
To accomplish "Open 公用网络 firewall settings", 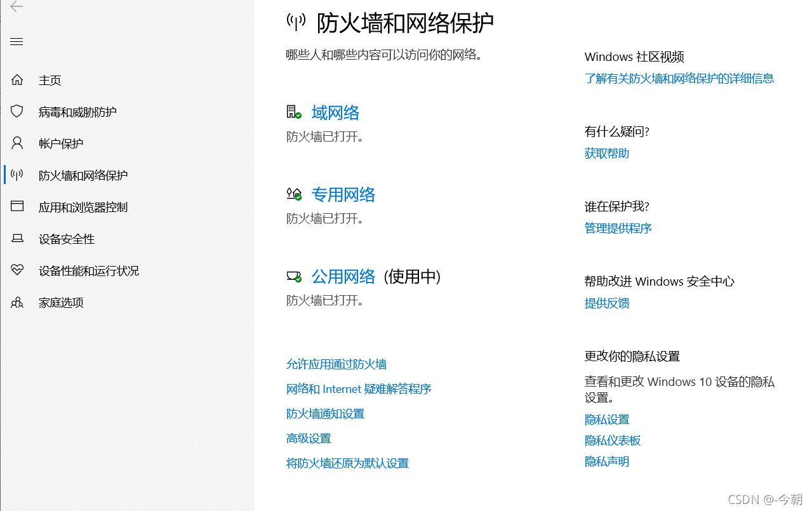I will tap(343, 276).
